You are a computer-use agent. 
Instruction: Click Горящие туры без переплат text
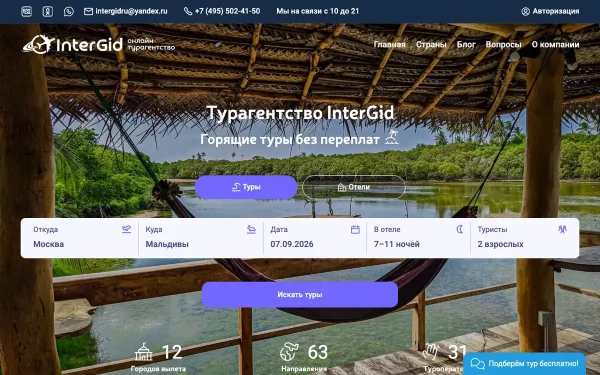click(x=290, y=139)
